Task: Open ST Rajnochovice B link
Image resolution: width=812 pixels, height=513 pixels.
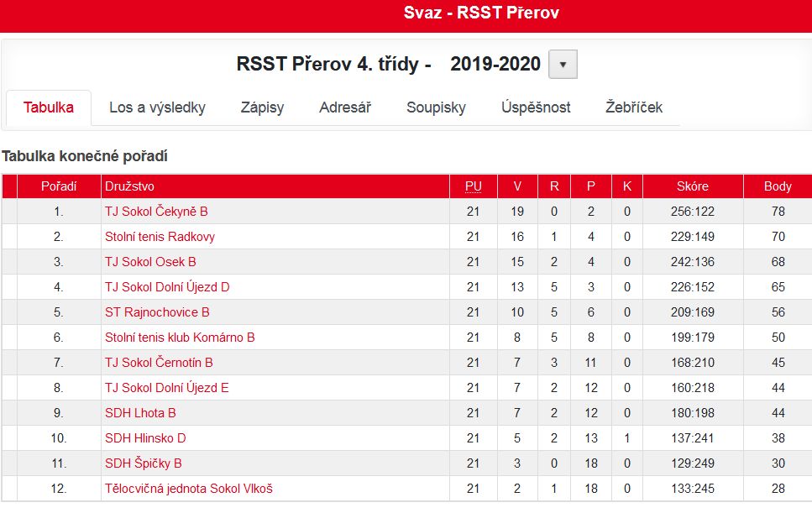Action: [x=157, y=312]
